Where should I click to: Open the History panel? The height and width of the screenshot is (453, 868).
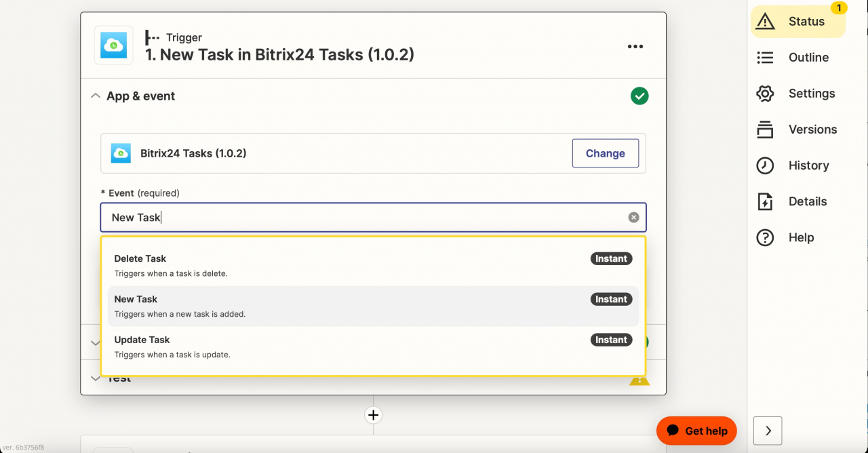pos(793,165)
